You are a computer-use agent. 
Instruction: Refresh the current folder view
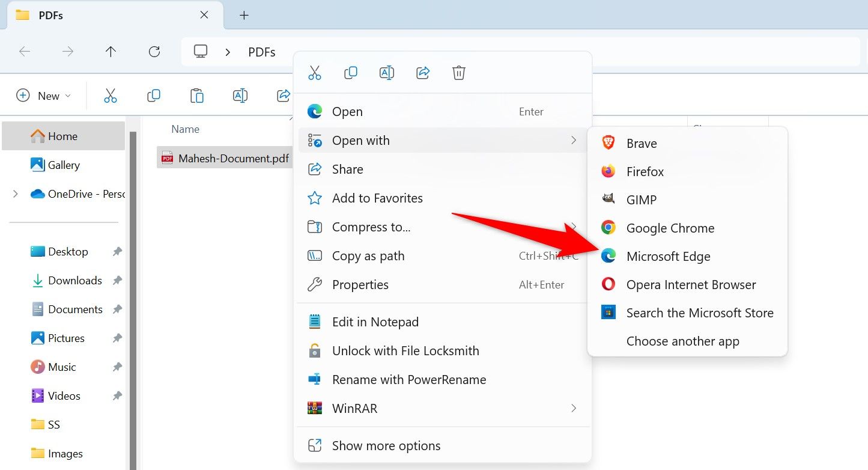[x=154, y=52]
